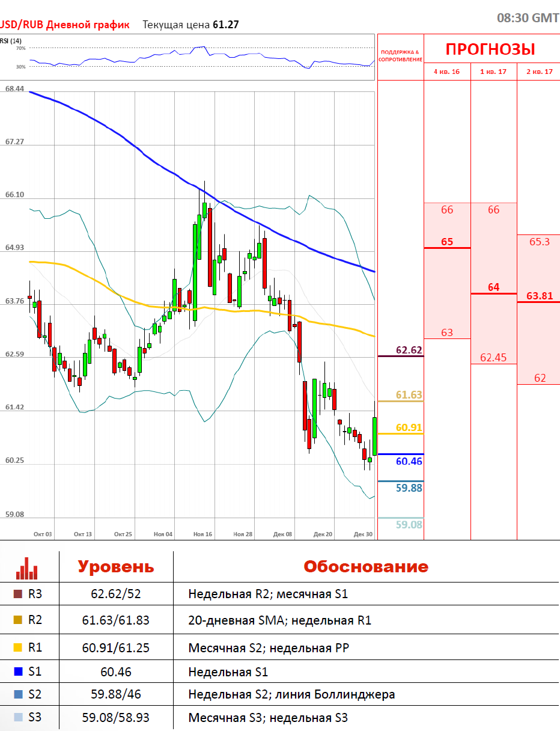Click the R2 level color square
The height and width of the screenshot is (731, 560).
pos(17,620)
